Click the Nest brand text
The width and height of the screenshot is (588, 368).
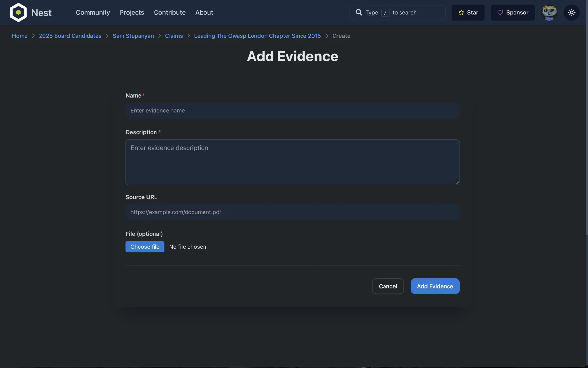coord(41,13)
